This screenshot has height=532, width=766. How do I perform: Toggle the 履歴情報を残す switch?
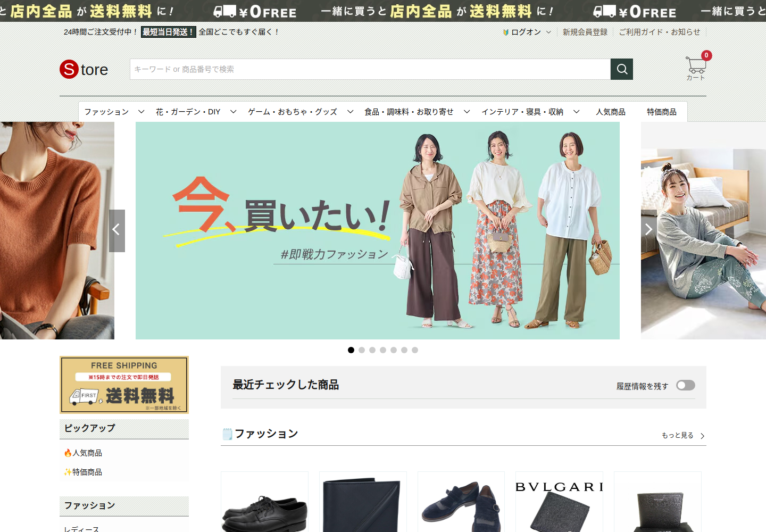[x=686, y=385]
